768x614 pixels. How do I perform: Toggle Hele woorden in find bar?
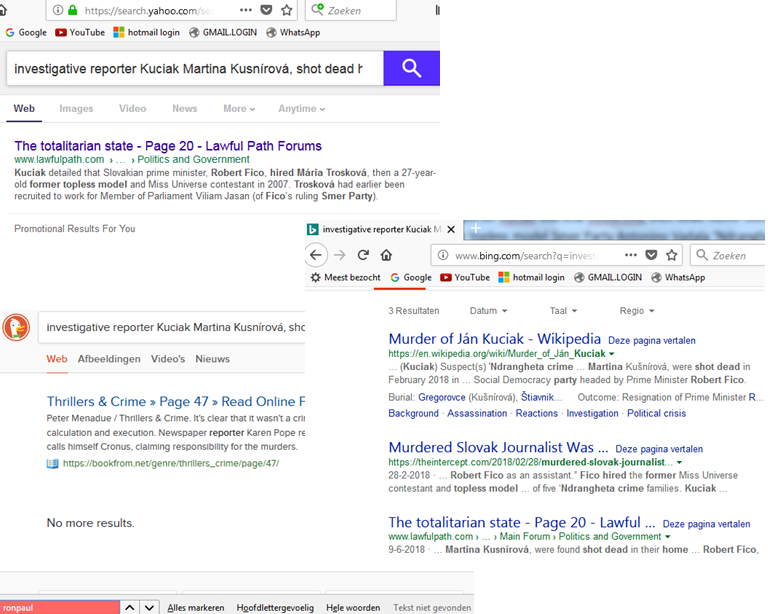pyautogui.click(x=353, y=608)
